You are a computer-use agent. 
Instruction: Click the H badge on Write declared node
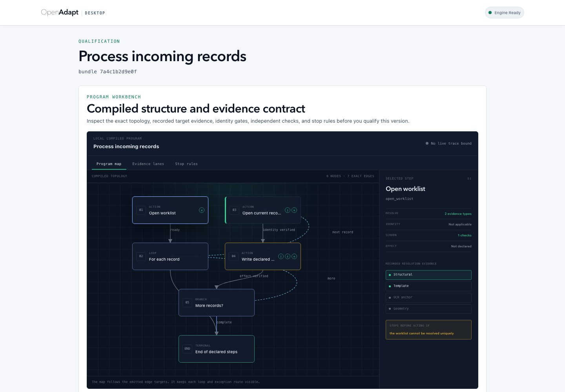tap(294, 256)
